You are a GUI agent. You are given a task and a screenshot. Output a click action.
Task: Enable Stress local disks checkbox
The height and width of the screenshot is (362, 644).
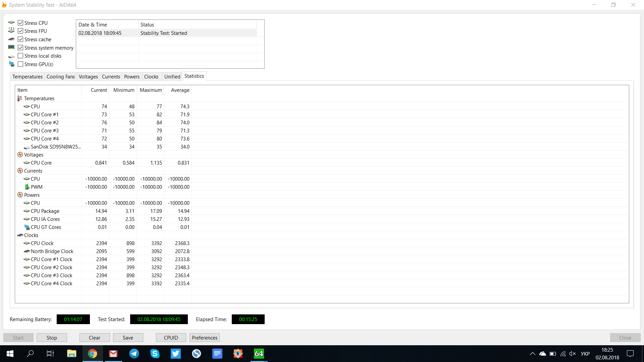(20, 56)
